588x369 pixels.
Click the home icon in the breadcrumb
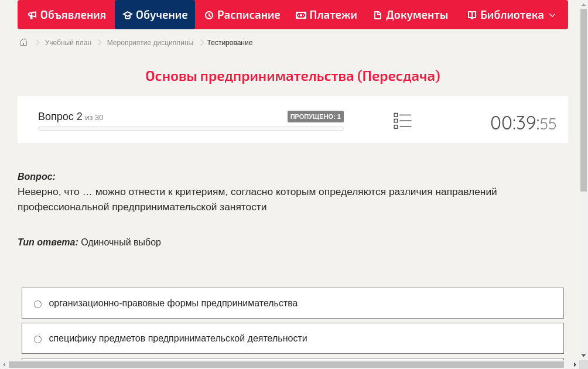pos(23,42)
